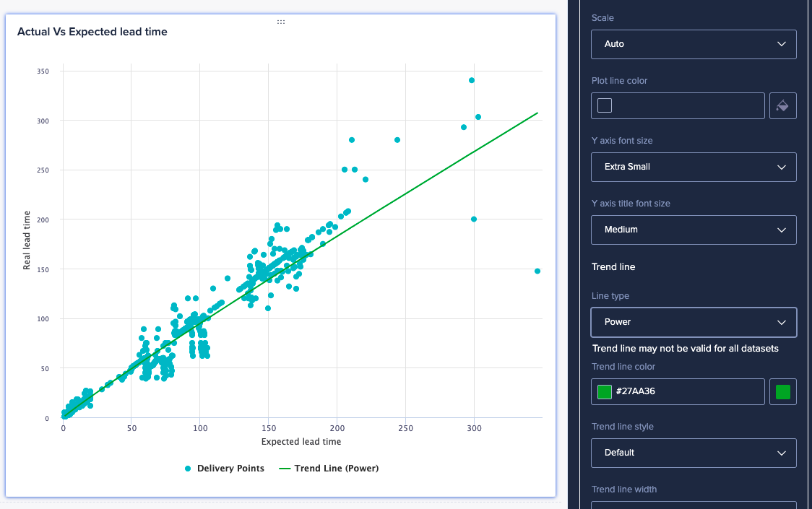Expand the Trend line style dropdown

(x=694, y=453)
